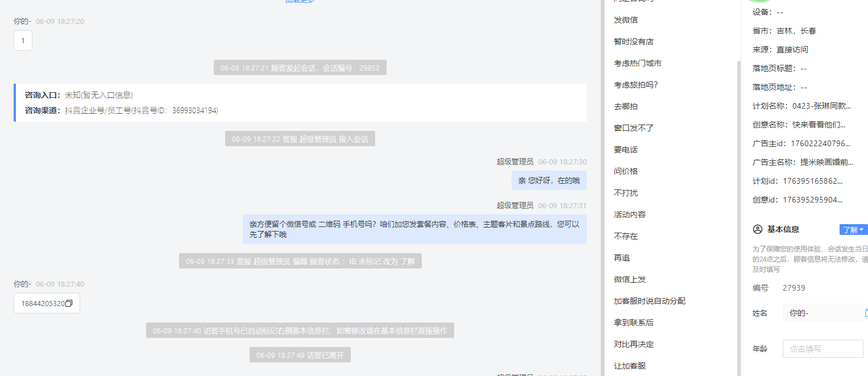
Task: Click sender name 你的- at 18:27:40
Action: tap(22, 284)
